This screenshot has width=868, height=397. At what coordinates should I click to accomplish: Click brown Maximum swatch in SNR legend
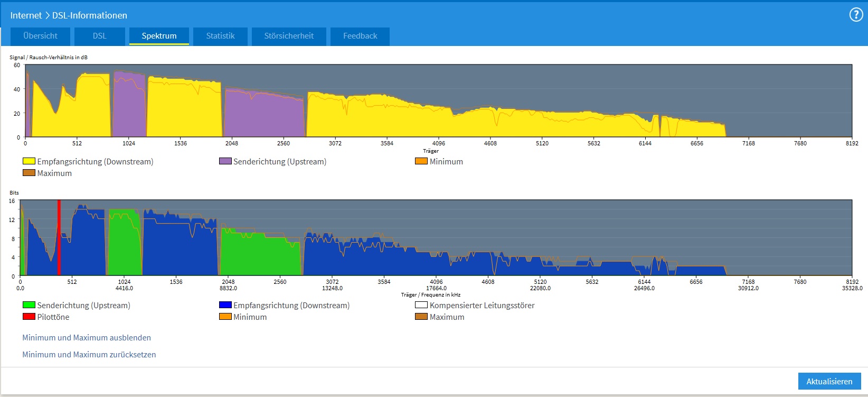29,173
